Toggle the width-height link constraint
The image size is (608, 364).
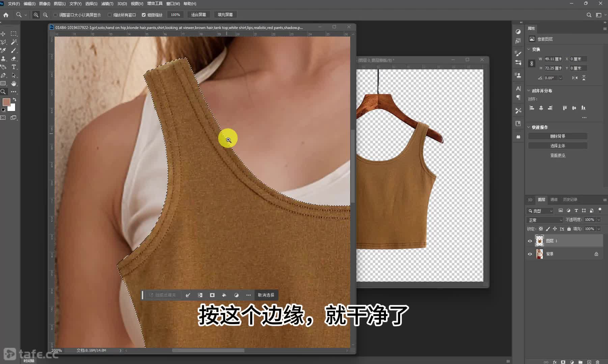tap(532, 63)
